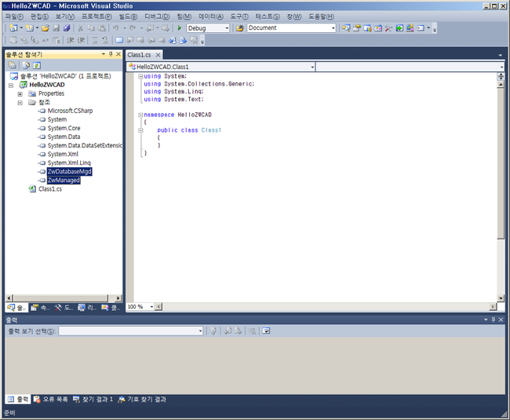The image size is (510, 420).
Task: Click Properties icon in Solution Explorer toolbar
Action: point(12,65)
